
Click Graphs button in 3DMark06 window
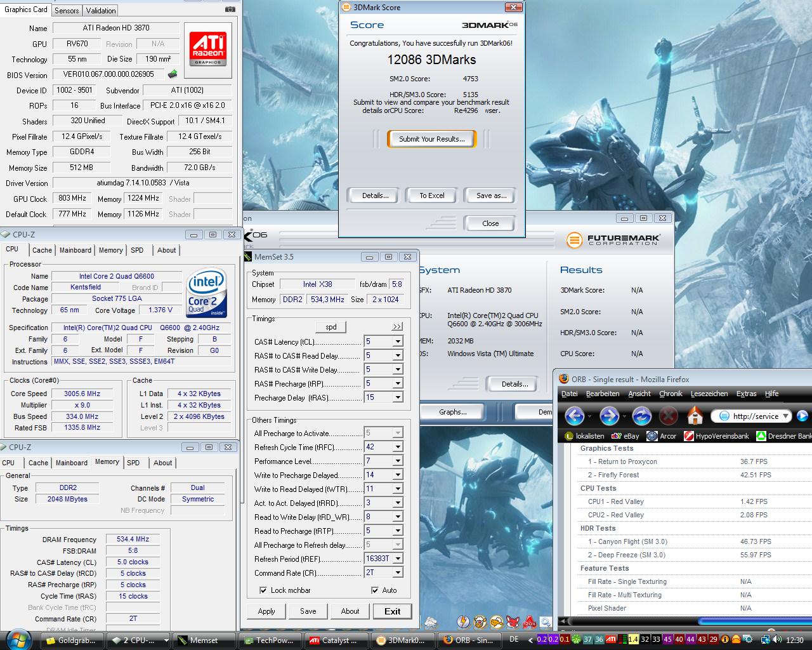(453, 412)
